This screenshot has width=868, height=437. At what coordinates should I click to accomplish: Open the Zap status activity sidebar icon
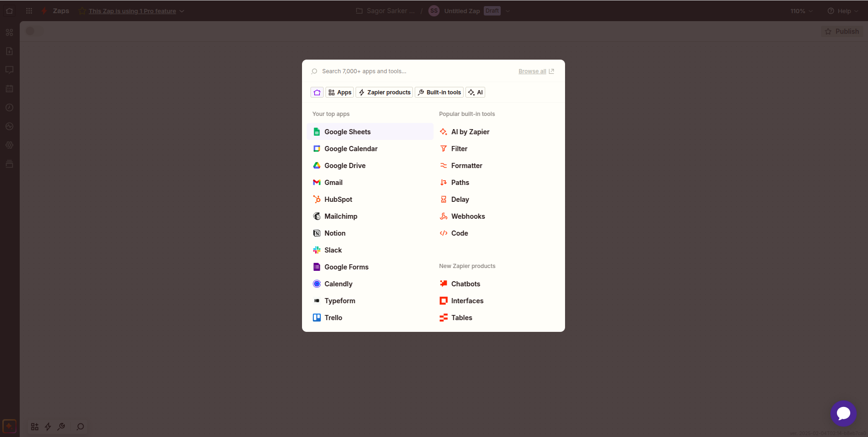pyautogui.click(x=9, y=126)
